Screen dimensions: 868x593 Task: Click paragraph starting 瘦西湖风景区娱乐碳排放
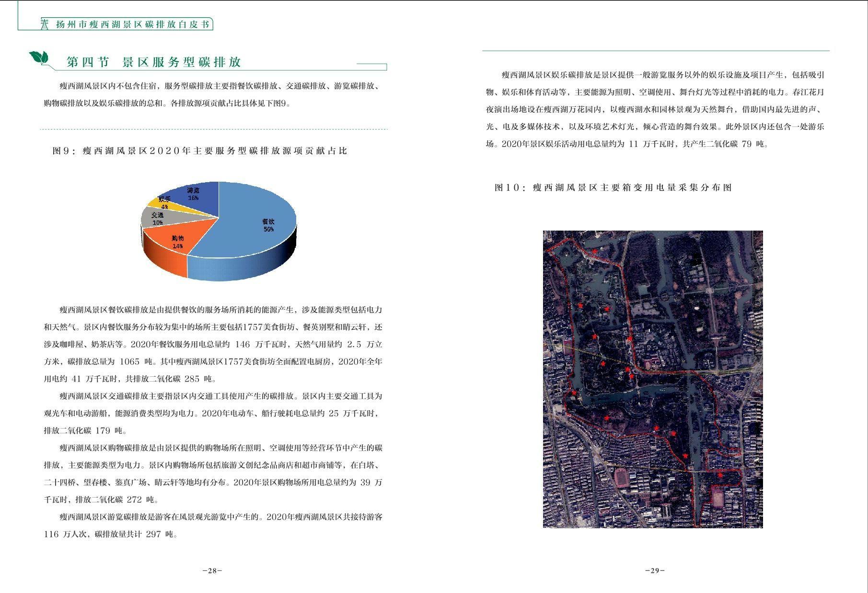pyautogui.click(x=655, y=109)
